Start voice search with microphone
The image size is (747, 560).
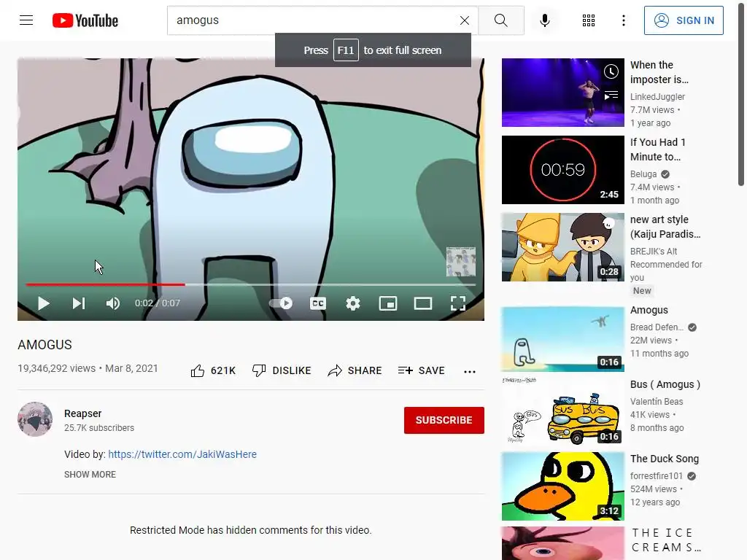pyautogui.click(x=545, y=20)
